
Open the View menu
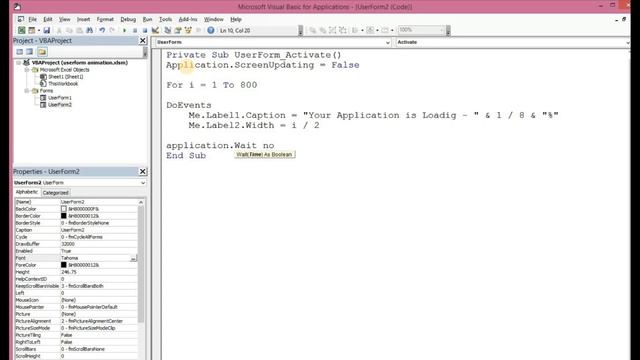point(64,19)
